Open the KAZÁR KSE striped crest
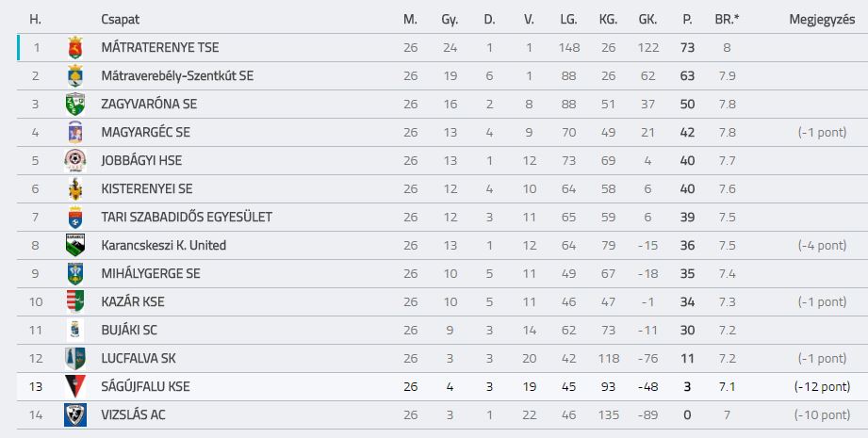This screenshot has height=438, width=868. (75, 301)
